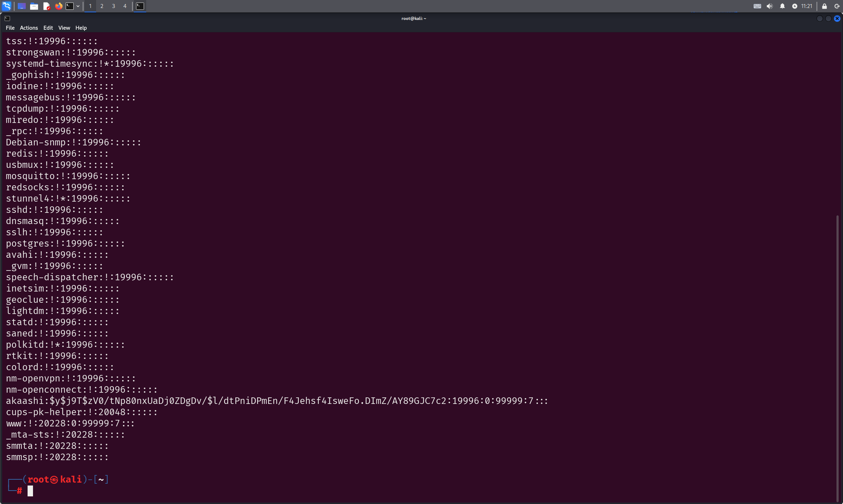Click the terminal window taskbar button
The image size is (843, 504).
tap(140, 6)
